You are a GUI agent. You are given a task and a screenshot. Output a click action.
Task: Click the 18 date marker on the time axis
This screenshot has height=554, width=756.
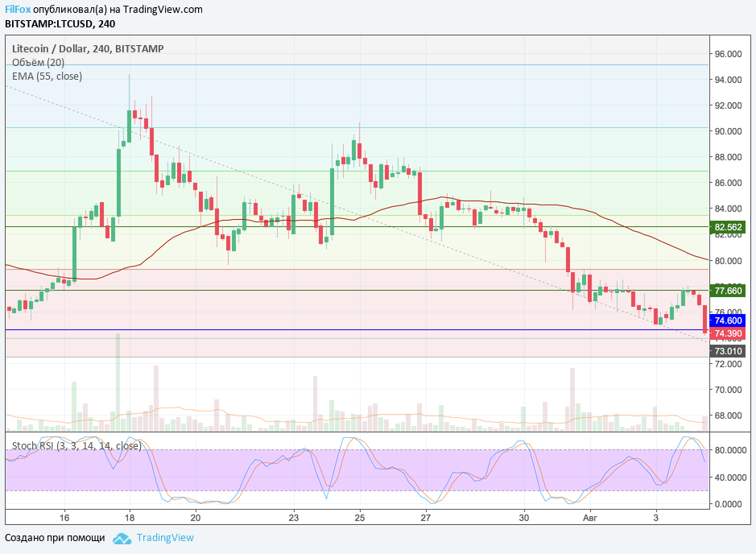130,517
